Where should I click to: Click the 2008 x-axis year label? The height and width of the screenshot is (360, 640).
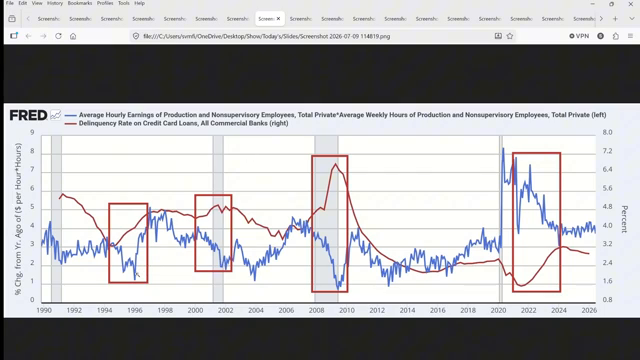tap(316, 310)
